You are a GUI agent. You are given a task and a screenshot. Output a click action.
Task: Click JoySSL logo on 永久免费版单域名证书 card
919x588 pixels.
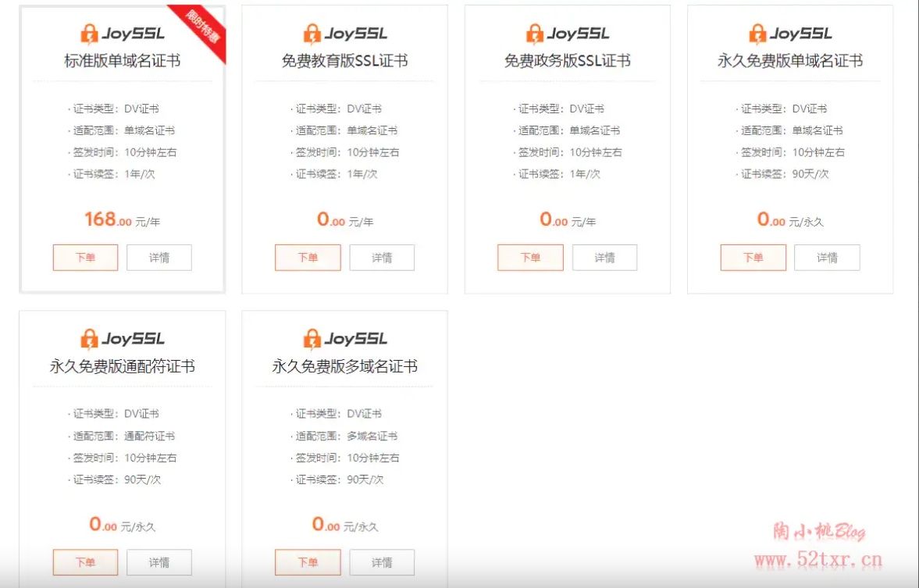point(791,34)
